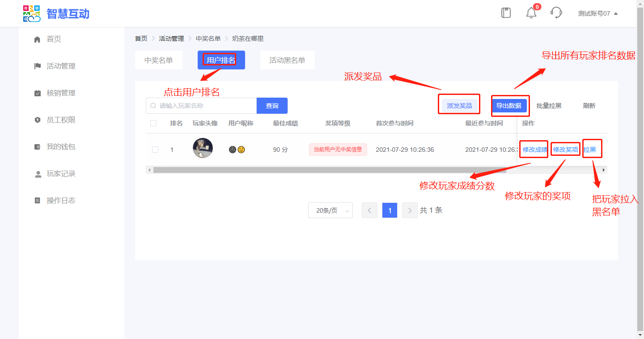Image resolution: width=644 pixels, height=339 pixels.
Task: Click the help document book icon
Action: pos(506,13)
